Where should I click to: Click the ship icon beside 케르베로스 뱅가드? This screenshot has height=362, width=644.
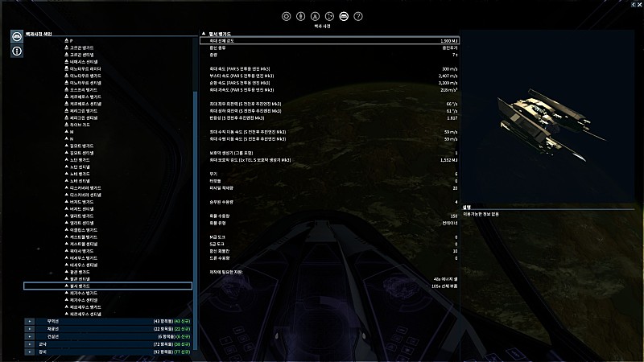coord(67,97)
